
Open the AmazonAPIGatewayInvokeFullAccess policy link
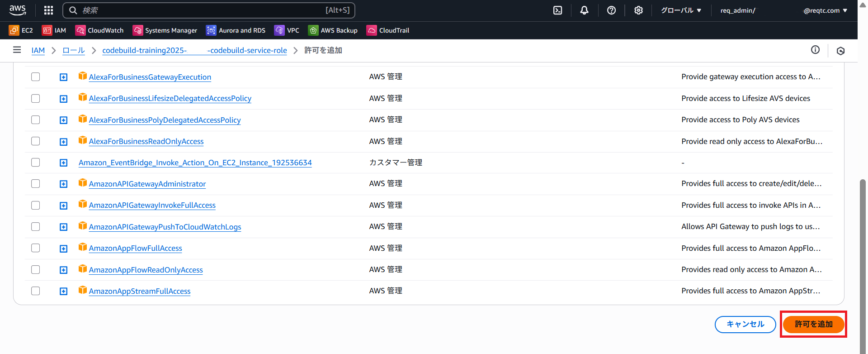coord(152,205)
